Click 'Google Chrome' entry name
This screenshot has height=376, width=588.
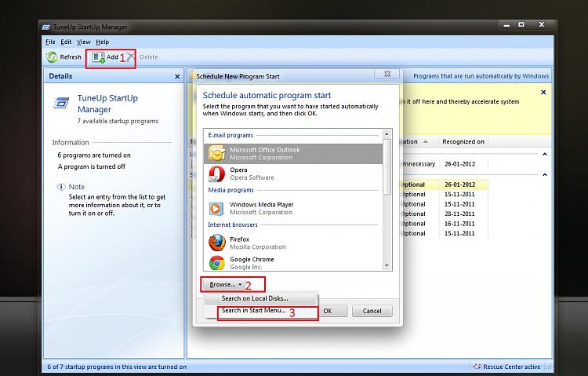click(252, 260)
